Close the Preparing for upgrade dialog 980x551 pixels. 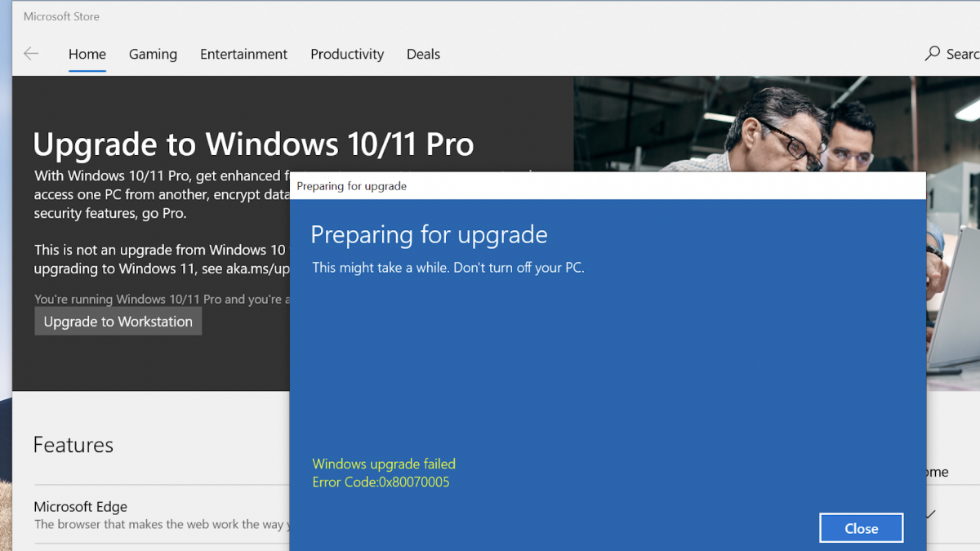(861, 527)
